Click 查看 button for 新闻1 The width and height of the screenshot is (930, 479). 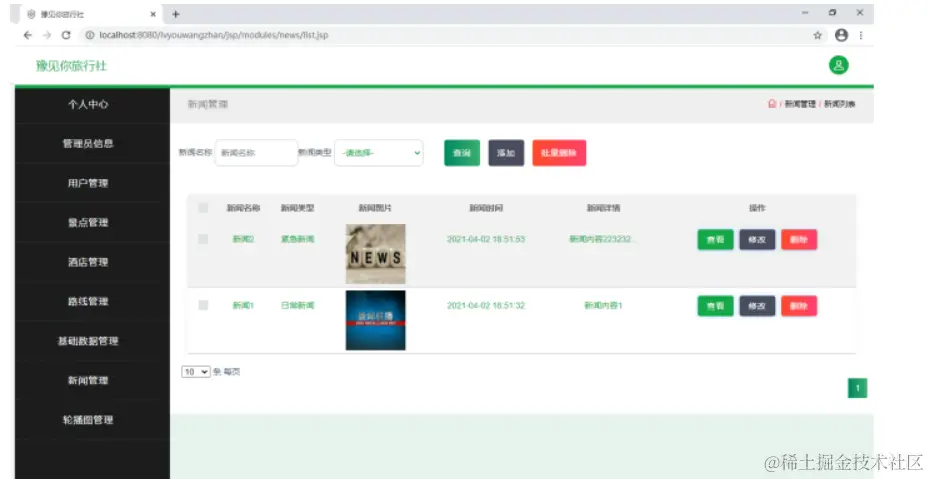pos(715,306)
